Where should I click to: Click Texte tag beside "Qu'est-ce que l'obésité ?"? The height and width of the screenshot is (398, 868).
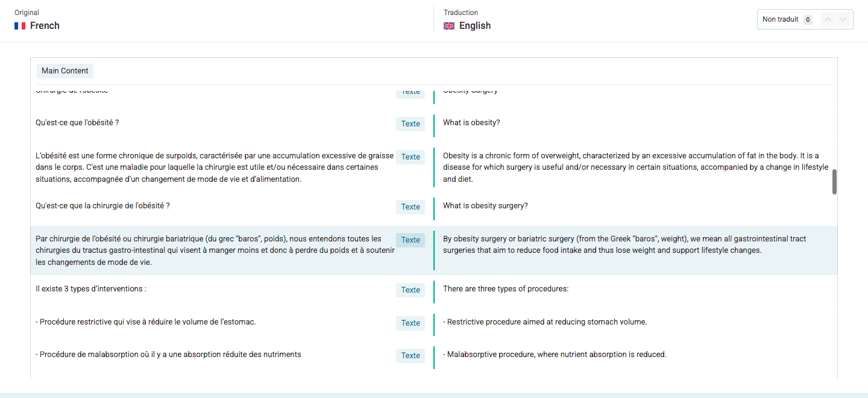410,124
